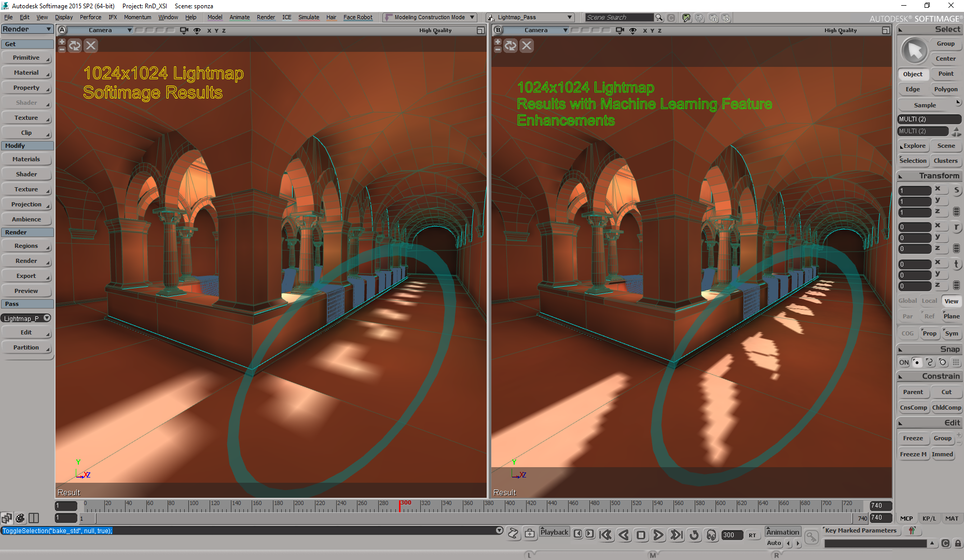Click the scene search magnifier icon

point(659,17)
